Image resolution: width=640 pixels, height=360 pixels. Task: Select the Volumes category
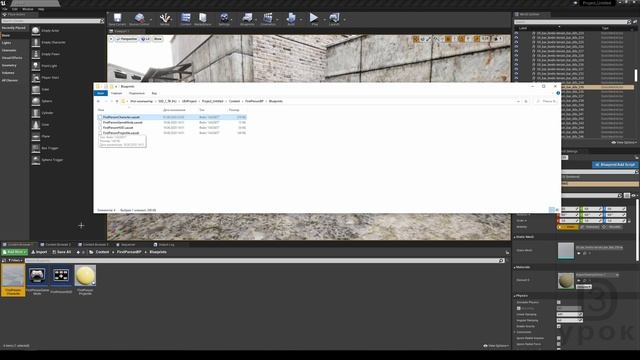point(8,73)
